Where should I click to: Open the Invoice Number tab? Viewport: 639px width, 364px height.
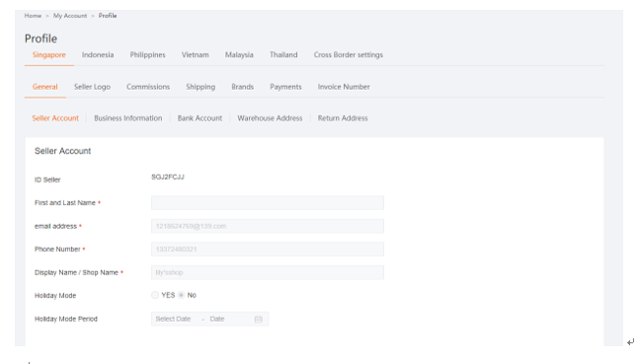(x=344, y=87)
